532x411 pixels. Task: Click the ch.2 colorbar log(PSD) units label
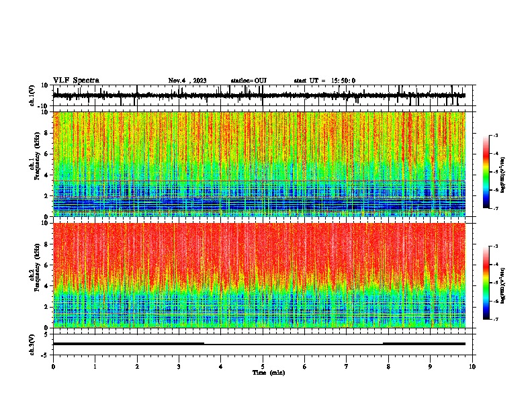(503, 285)
